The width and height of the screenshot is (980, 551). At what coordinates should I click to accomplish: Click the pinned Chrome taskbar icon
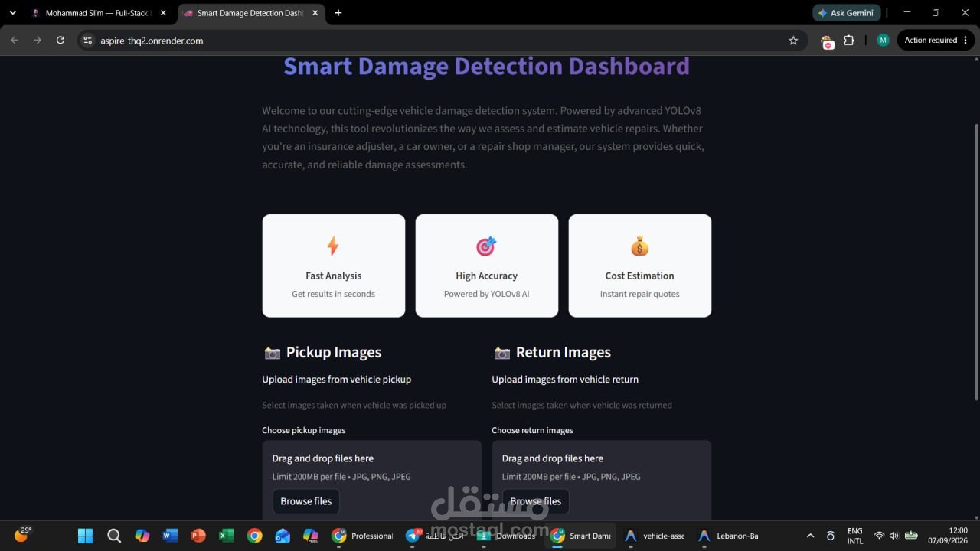[255, 536]
